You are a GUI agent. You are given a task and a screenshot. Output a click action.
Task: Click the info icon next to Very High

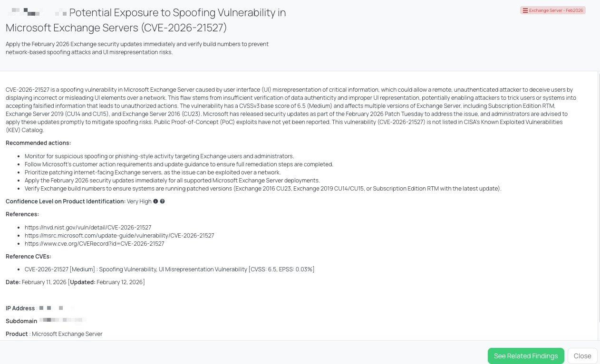click(155, 201)
